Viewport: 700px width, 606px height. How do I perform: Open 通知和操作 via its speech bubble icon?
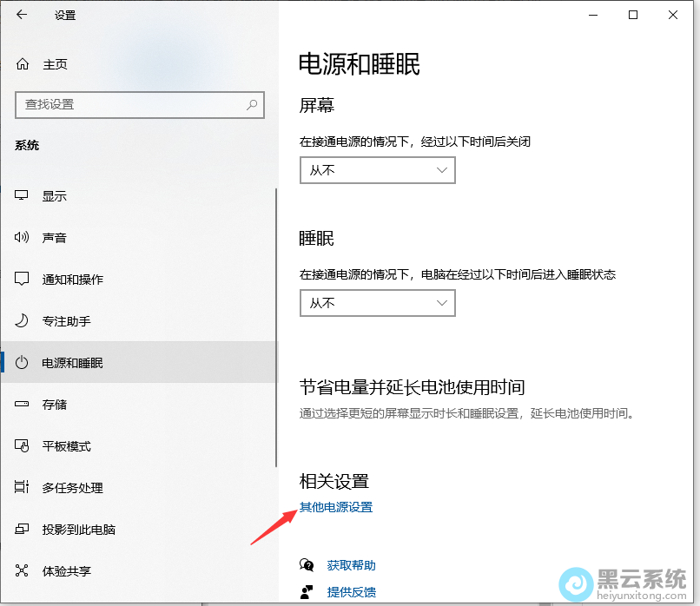click(x=23, y=279)
